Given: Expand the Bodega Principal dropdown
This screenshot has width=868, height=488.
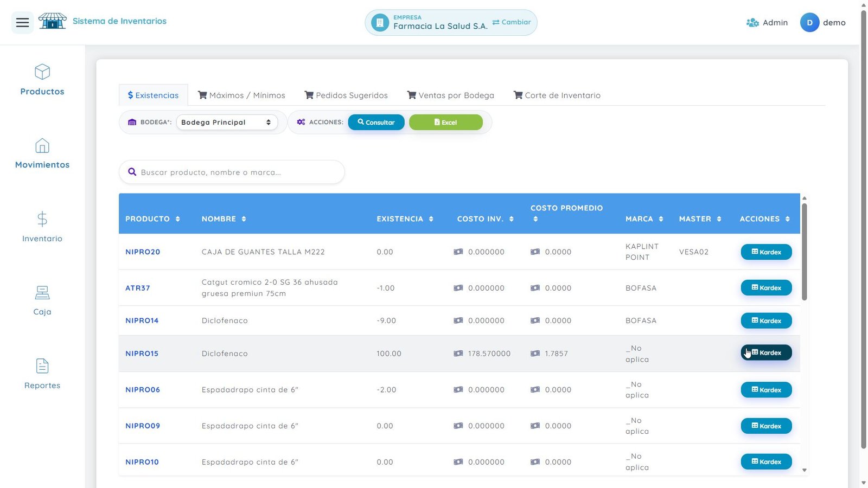Looking at the screenshot, I should pyautogui.click(x=227, y=123).
